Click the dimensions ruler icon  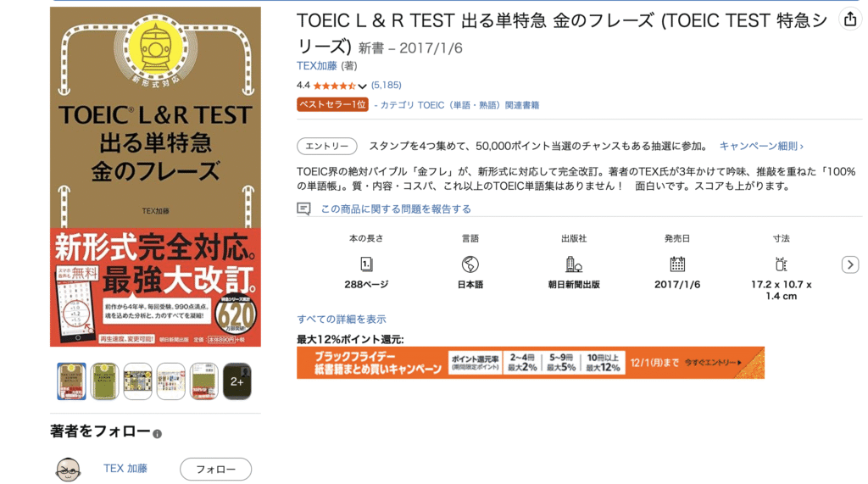(x=781, y=264)
